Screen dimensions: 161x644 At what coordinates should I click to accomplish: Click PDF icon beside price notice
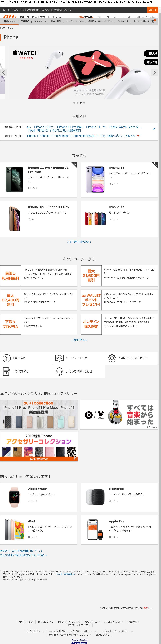point(139,136)
